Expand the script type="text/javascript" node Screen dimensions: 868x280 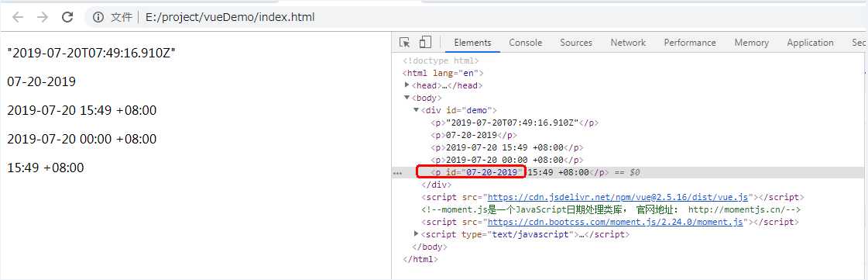(x=417, y=234)
